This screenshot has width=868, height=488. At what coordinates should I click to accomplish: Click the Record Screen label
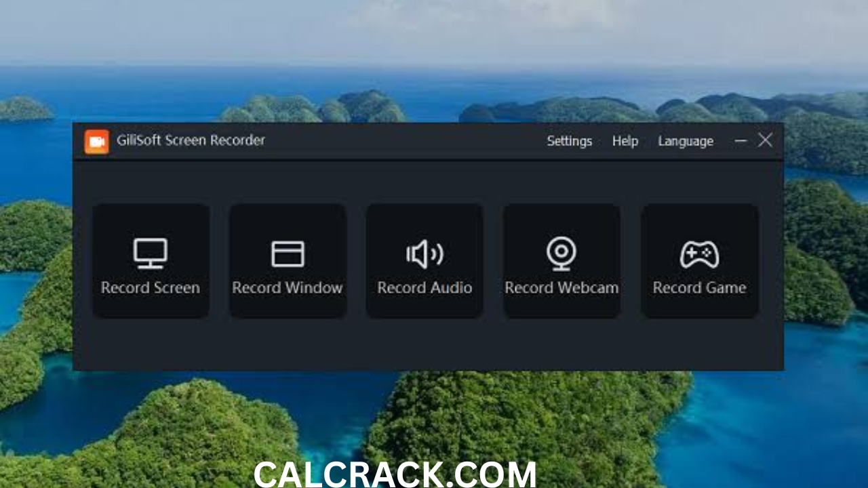point(151,287)
